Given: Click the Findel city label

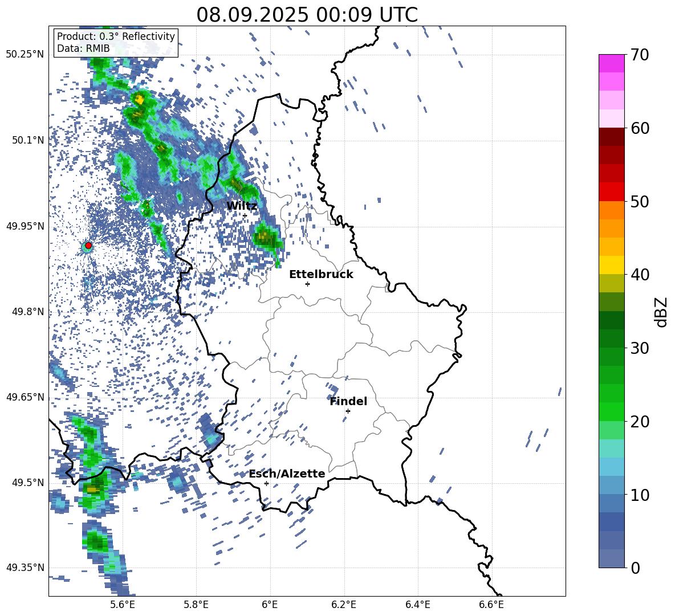Looking at the screenshot, I should tap(348, 401).
